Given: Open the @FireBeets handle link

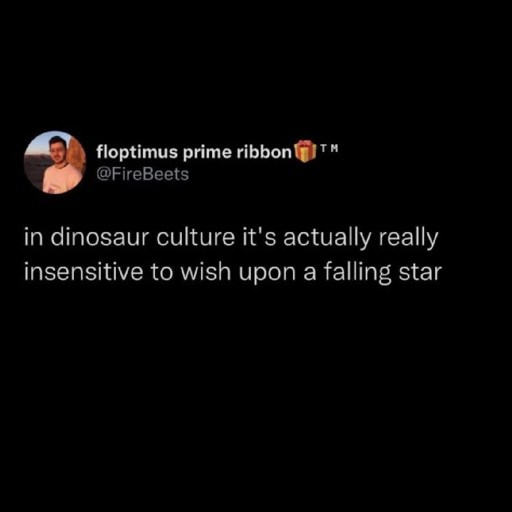Looking at the screenshot, I should (x=142, y=174).
